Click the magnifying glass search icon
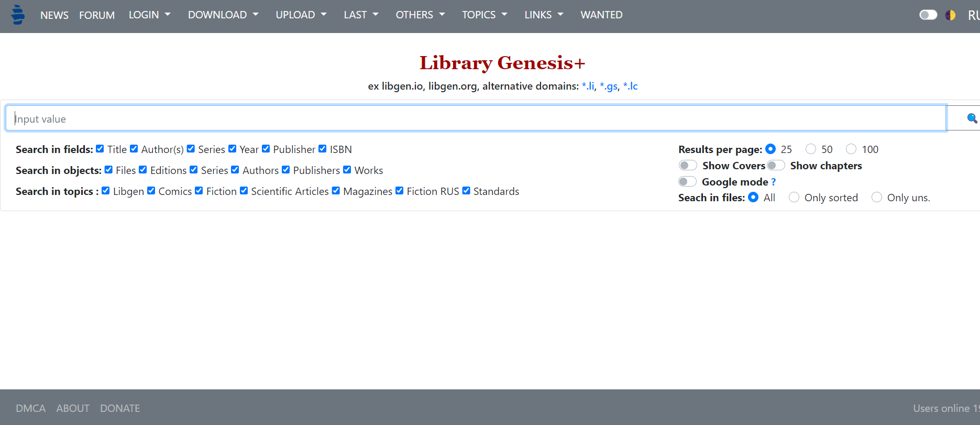Viewport: 980px width, 425px height. click(x=972, y=118)
